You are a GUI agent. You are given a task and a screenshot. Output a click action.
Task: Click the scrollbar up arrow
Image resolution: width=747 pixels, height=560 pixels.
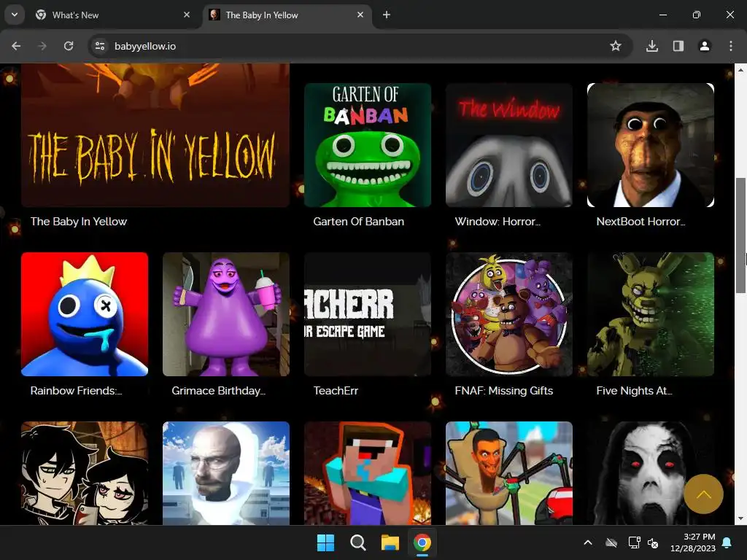(x=740, y=69)
